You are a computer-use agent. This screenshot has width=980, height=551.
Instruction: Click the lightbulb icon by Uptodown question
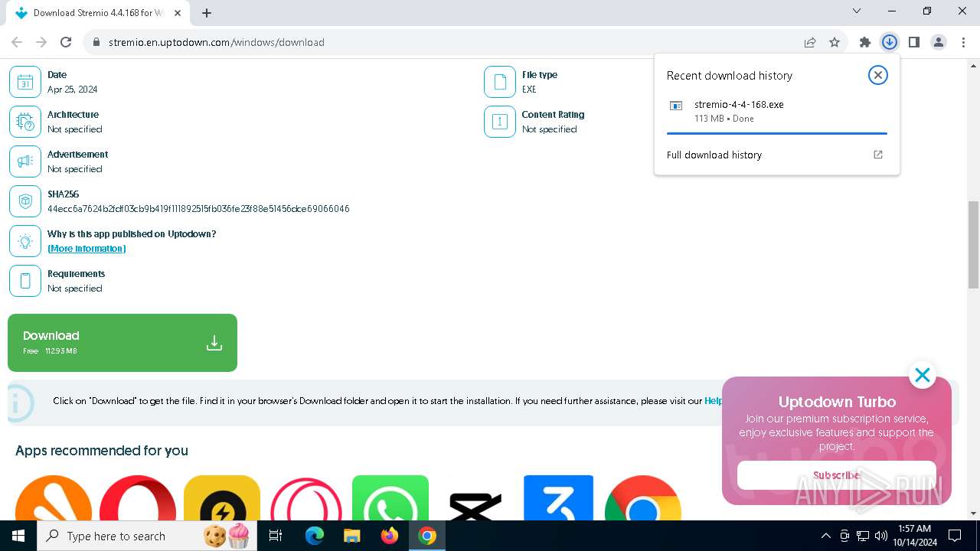click(x=25, y=241)
